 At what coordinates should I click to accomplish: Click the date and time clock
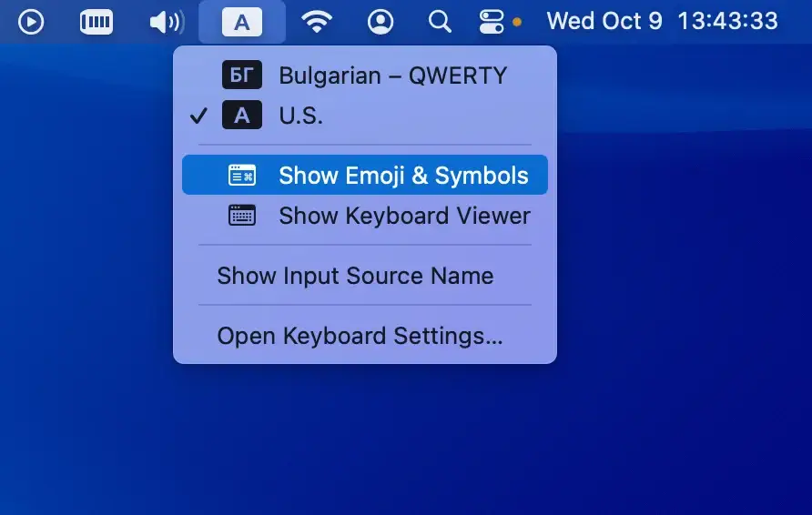click(x=662, y=21)
